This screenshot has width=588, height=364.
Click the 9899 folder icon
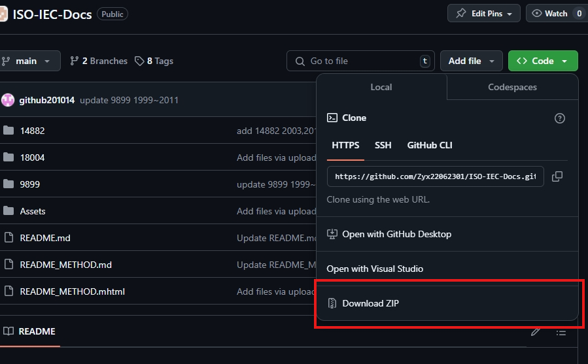9,184
